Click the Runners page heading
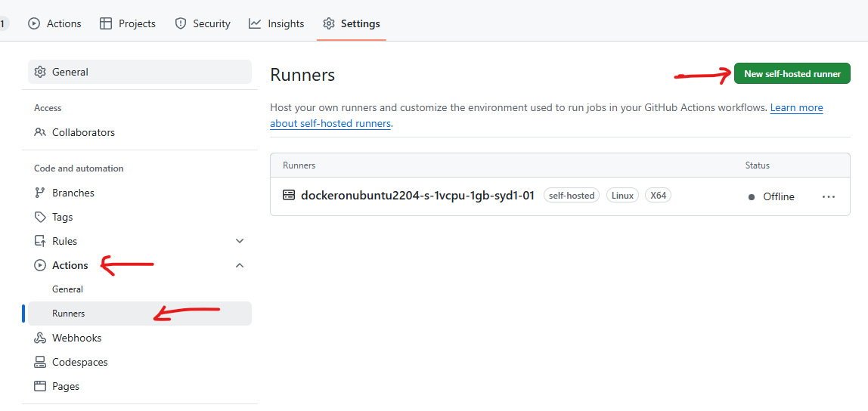 [302, 75]
